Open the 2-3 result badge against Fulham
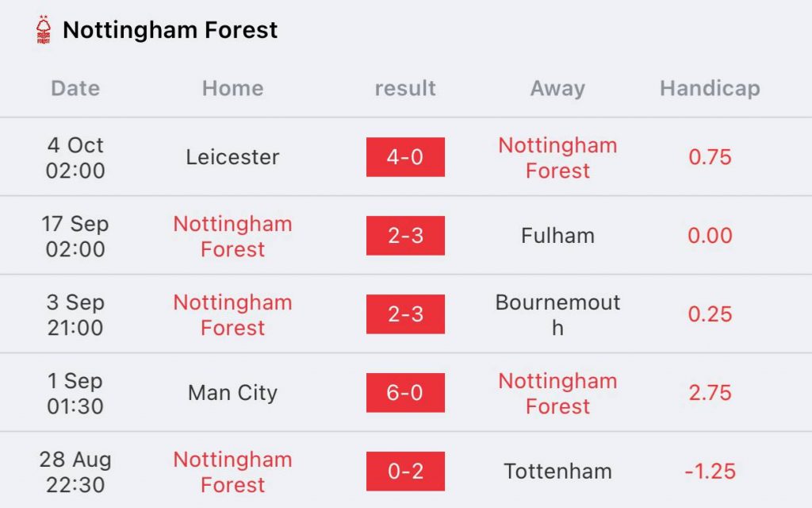Image resolution: width=812 pixels, height=508 pixels. pyautogui.click(x=405, y=235)
